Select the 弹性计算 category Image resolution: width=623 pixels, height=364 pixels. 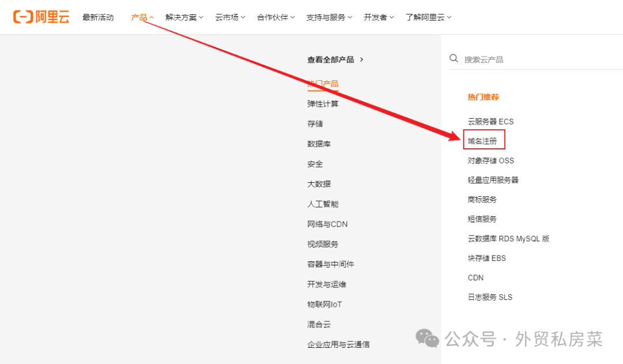(x=323, y=103)
